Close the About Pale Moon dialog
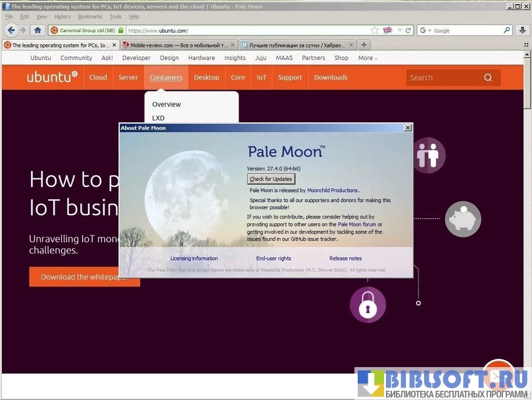Viewport: 532px width, 400px height. pos(408,128)
